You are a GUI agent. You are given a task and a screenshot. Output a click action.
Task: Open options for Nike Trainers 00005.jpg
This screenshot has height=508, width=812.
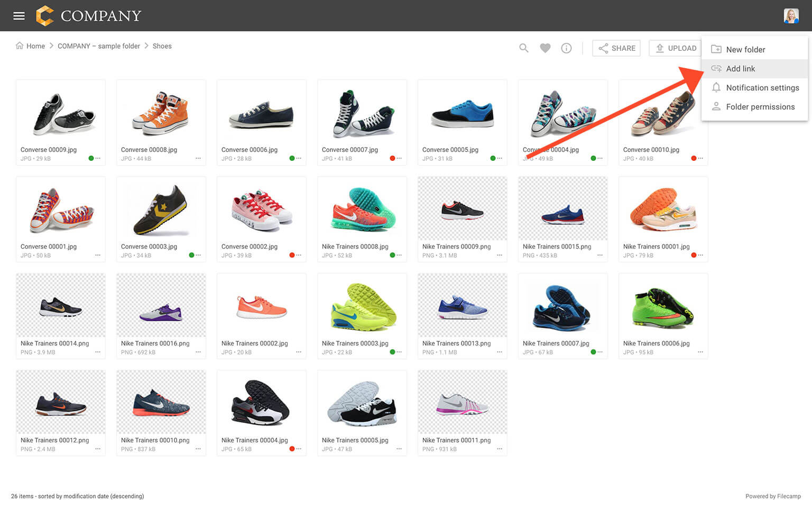point(399,449)
